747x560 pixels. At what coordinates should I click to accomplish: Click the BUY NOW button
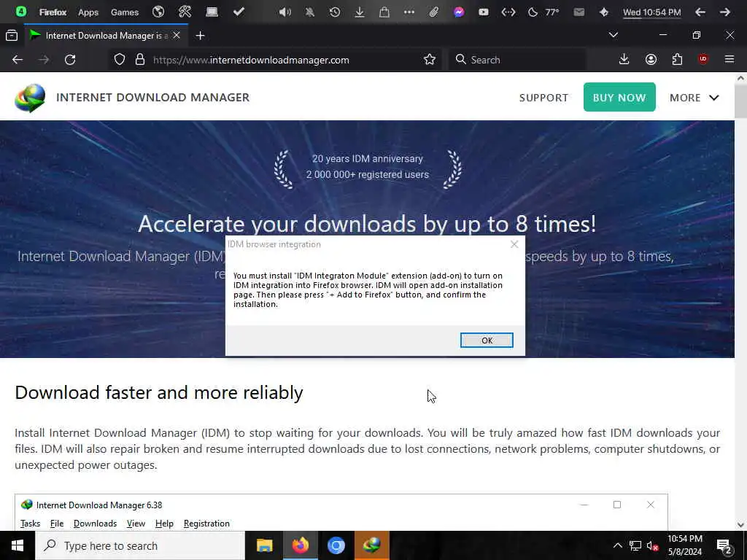(619, 97)
